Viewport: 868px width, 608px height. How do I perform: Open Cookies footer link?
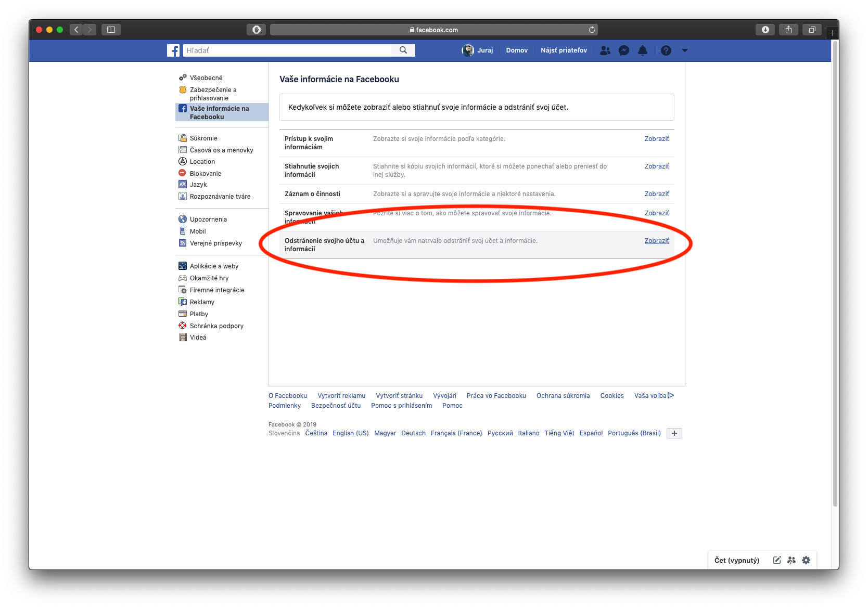point(612,396)
